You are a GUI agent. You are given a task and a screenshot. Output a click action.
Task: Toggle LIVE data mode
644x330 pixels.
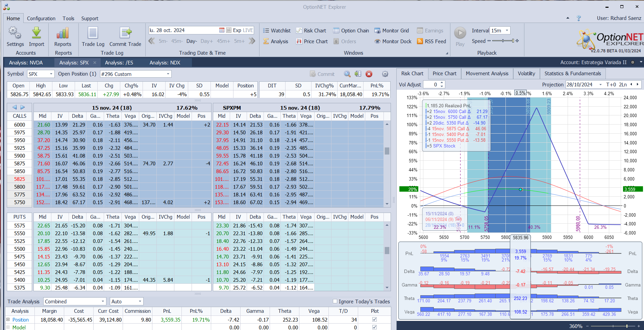pyautogui.click(x=248, y=30)
